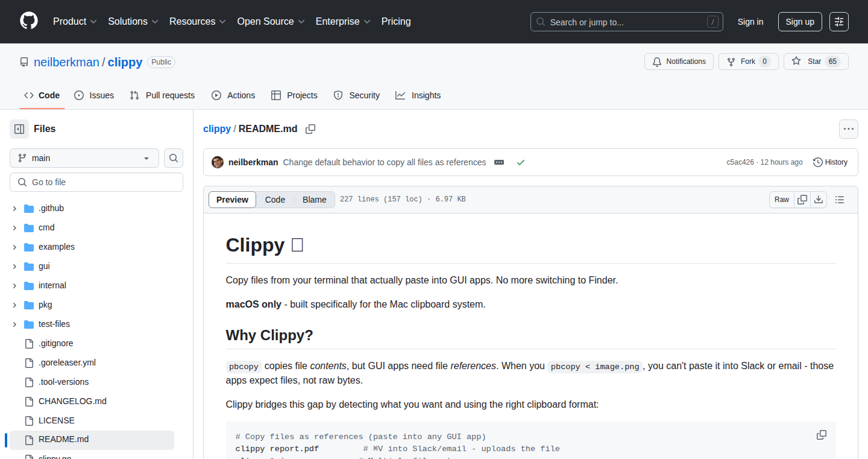Screen dimensions: 868x459
Task: Open the commit message link
Action: [x=385, y=162]
